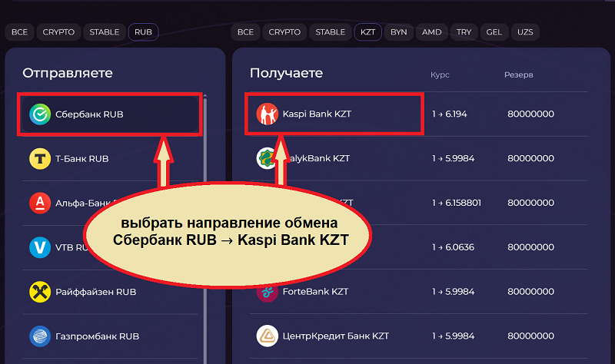Click the send list vertical scrollbar
This screenshot has height=364, width=615.
click(204, 229)
